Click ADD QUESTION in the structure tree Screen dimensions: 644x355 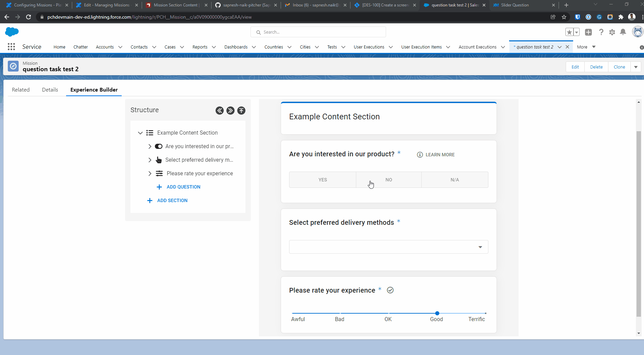[183, 187]
